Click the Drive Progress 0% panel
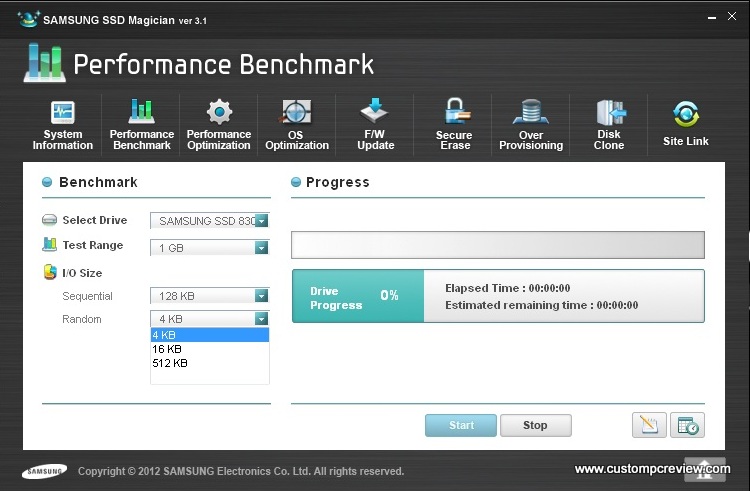750x491 pixels. [358, 296]
